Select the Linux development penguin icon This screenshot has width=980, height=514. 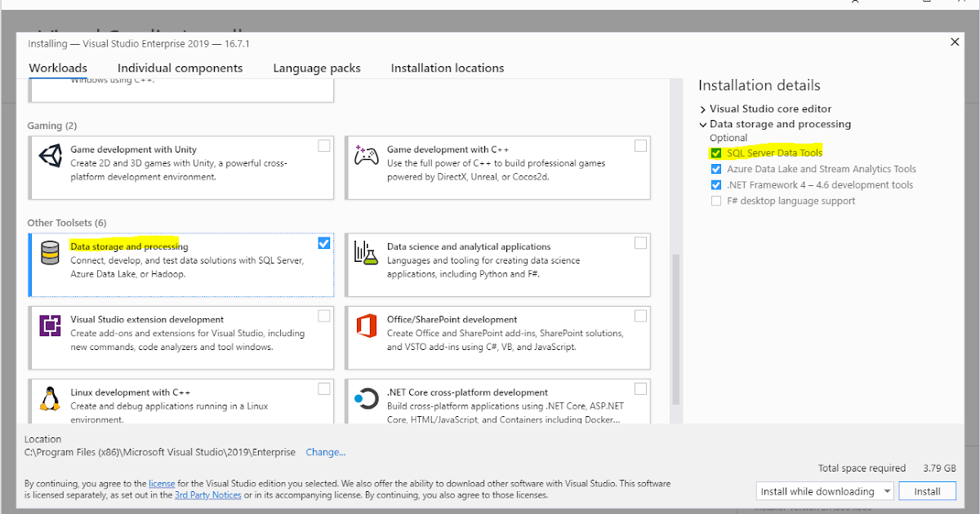pos(51,399)
